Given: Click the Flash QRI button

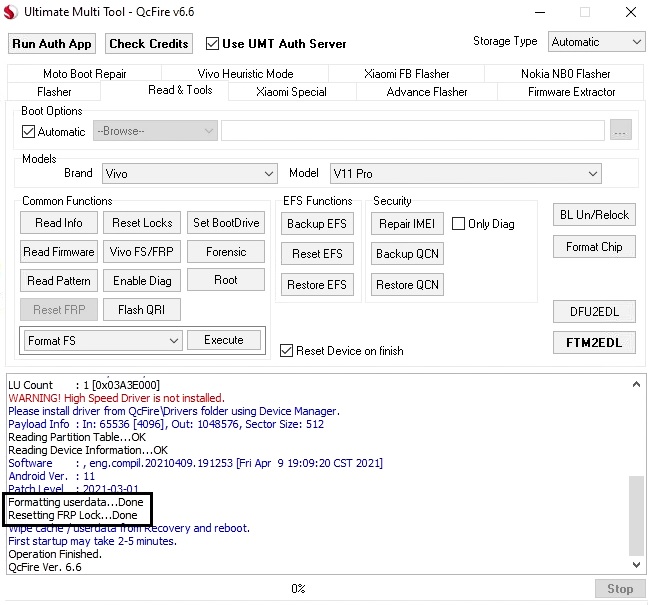Looking at the screenshot, I should 142,310.
